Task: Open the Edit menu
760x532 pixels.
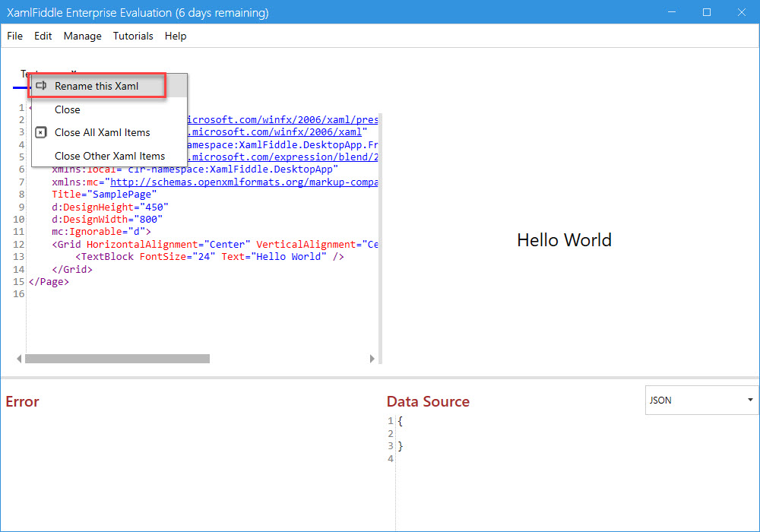Action: pos(43,36)
